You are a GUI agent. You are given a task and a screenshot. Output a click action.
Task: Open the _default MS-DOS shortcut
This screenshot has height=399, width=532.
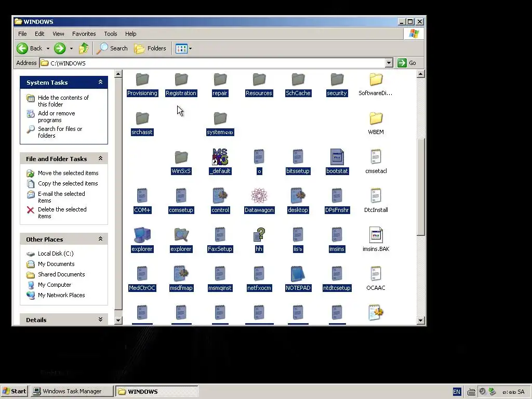tap(220, 162)
